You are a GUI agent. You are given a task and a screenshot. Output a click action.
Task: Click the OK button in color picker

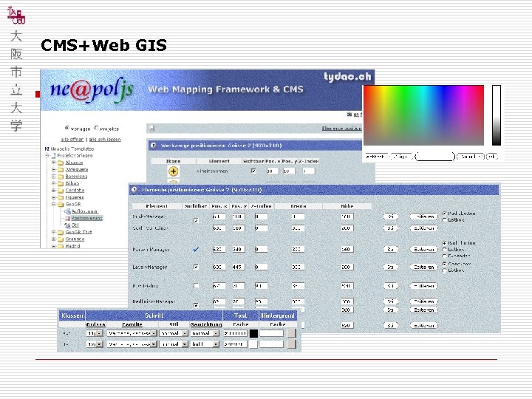tap(492, 157)
